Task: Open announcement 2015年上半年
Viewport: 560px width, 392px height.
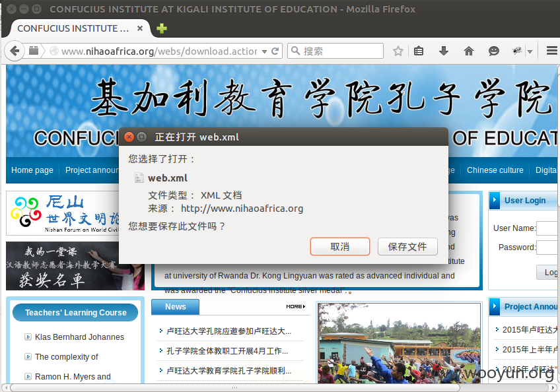Action: coord(530,350)
